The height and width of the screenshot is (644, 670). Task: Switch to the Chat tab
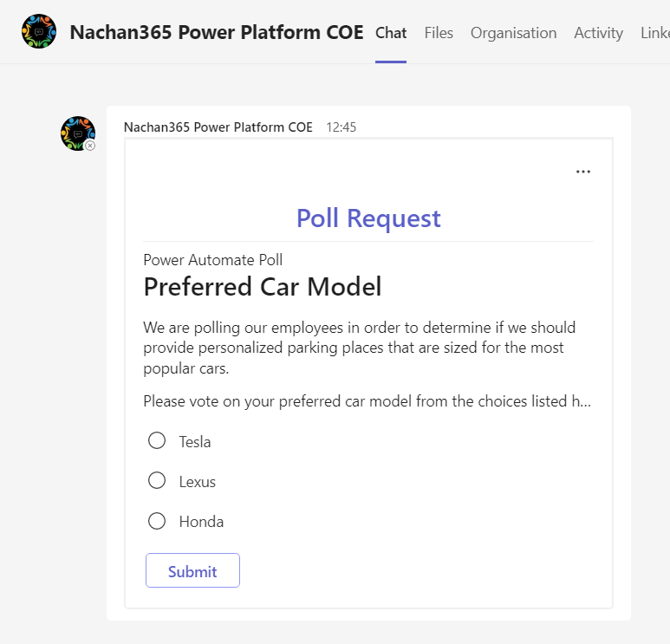[391, 33]
